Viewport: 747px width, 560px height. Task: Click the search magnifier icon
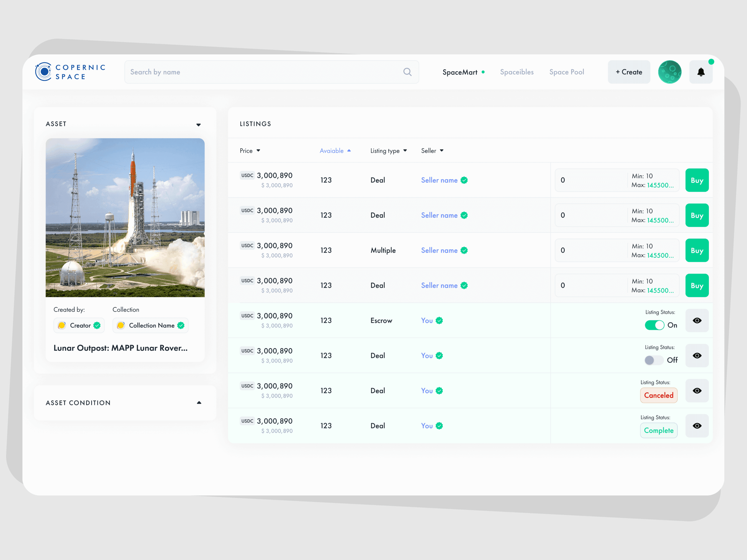(407, 72)
